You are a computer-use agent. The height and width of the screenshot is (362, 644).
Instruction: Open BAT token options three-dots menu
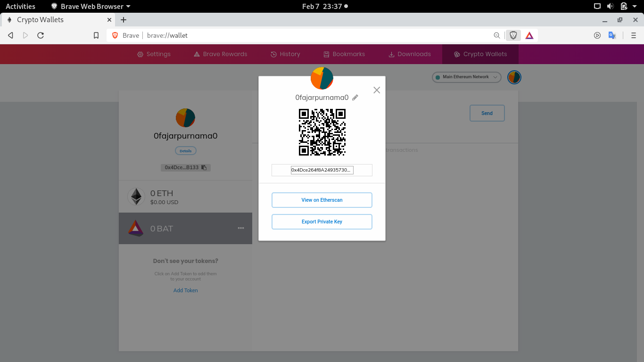(241, 228)
